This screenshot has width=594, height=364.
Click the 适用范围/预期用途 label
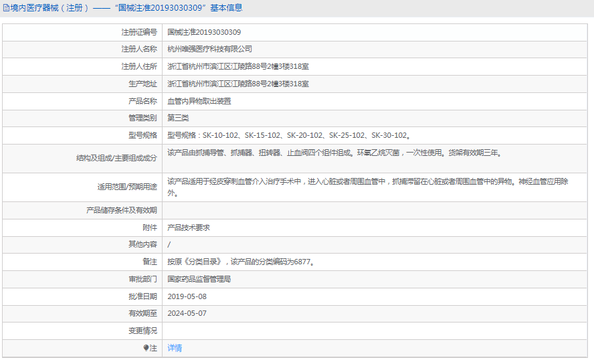127,187
